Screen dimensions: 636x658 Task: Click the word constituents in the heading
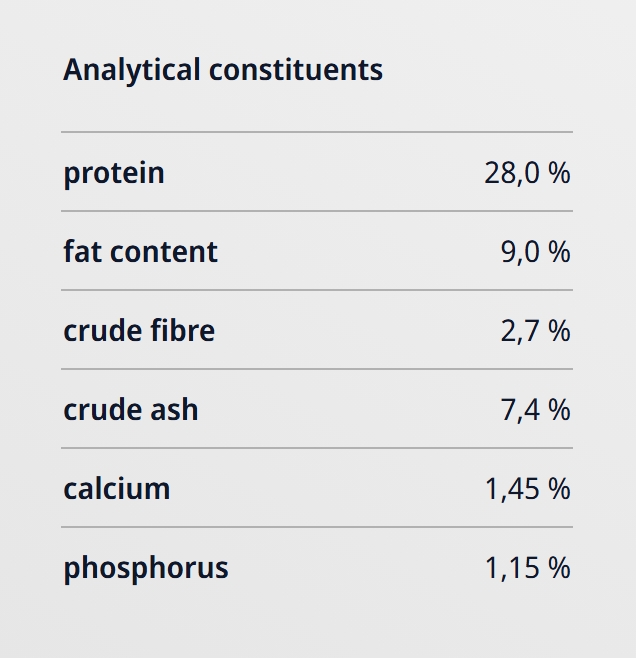point(296,70)
